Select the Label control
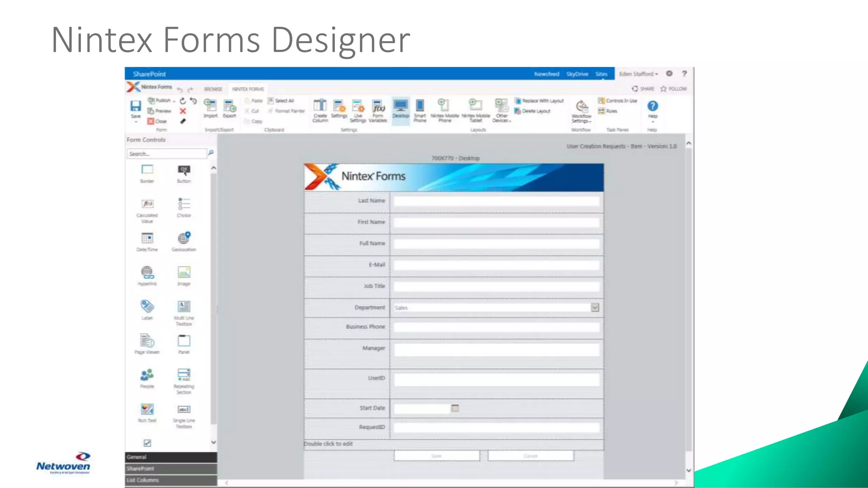The width and height of the screenshot is (868, 488). (147, 310)
